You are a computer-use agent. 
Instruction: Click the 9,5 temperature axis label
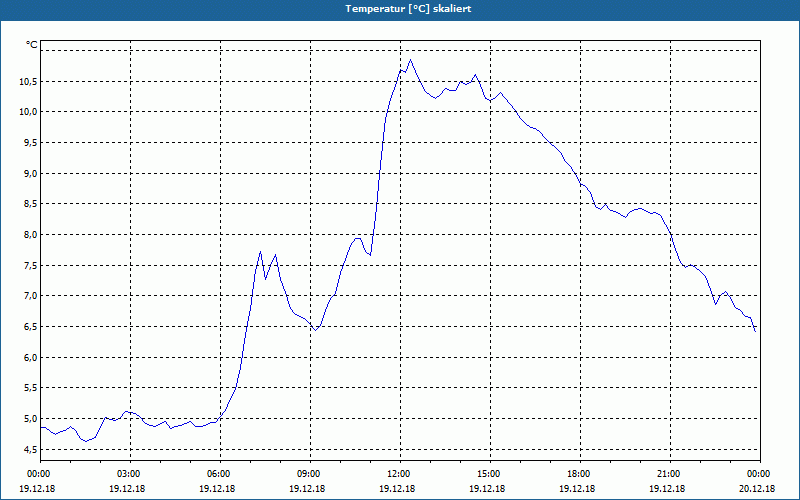point(31,142)
